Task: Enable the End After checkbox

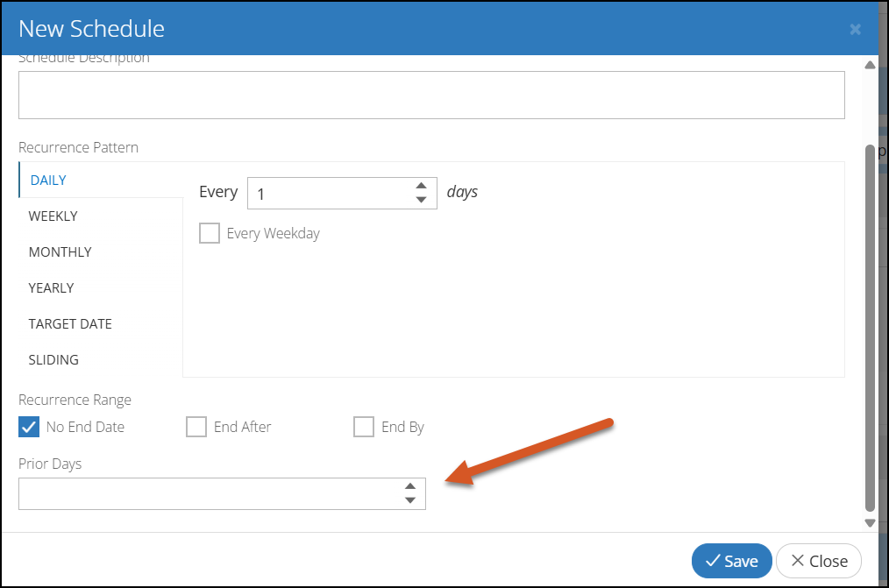Action: point(196,427)
